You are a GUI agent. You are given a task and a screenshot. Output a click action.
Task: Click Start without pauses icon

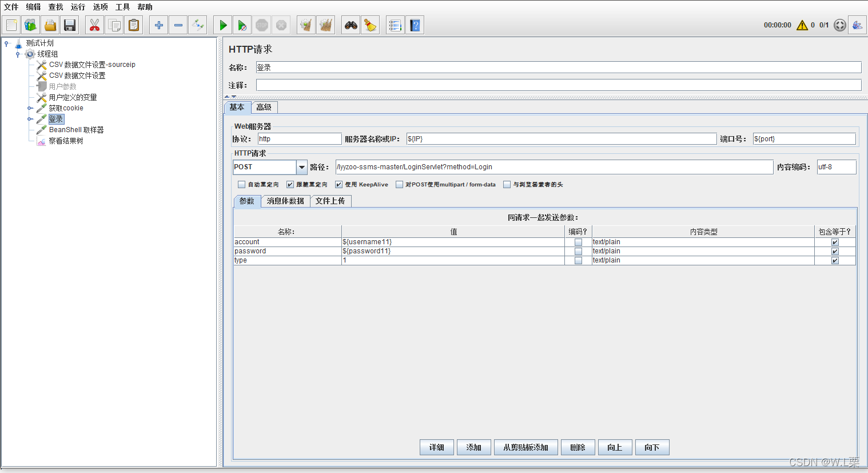point(242,25)
